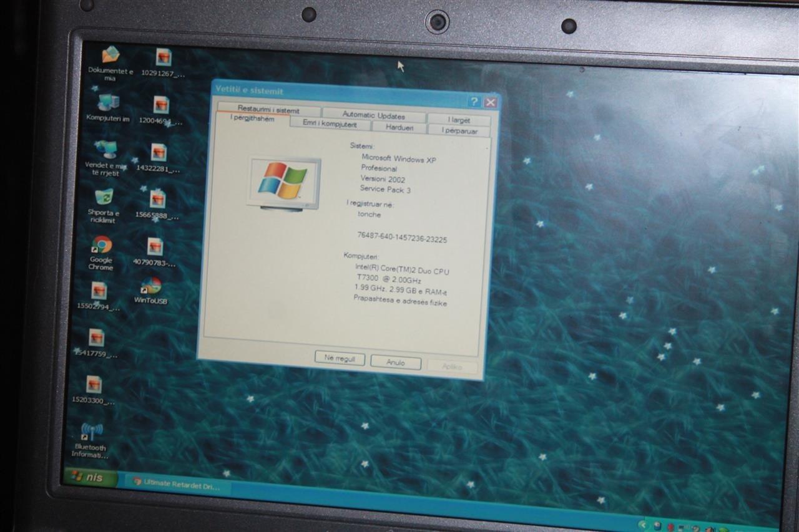Switch to Automatic Updates tab
This screenshot has width=799, height=532.
[x=373, y=115]
